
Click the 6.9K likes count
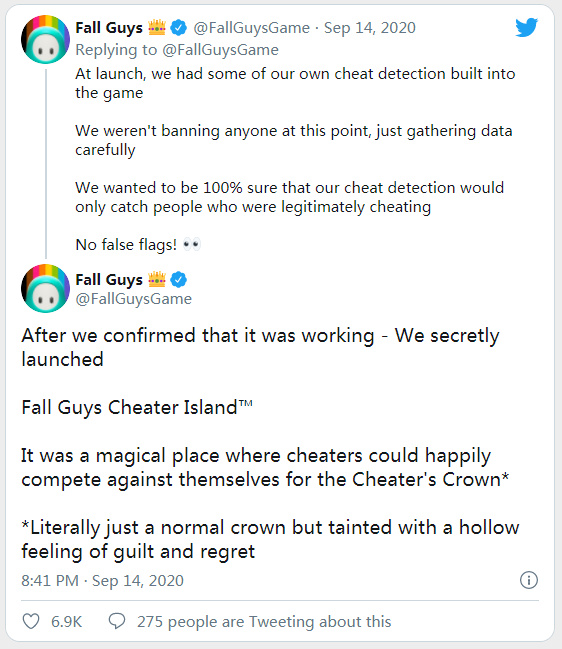point(66,622)
